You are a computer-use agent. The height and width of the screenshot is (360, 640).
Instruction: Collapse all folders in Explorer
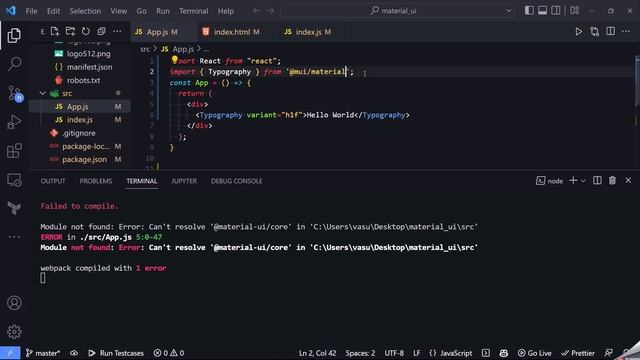click(101, 31)
